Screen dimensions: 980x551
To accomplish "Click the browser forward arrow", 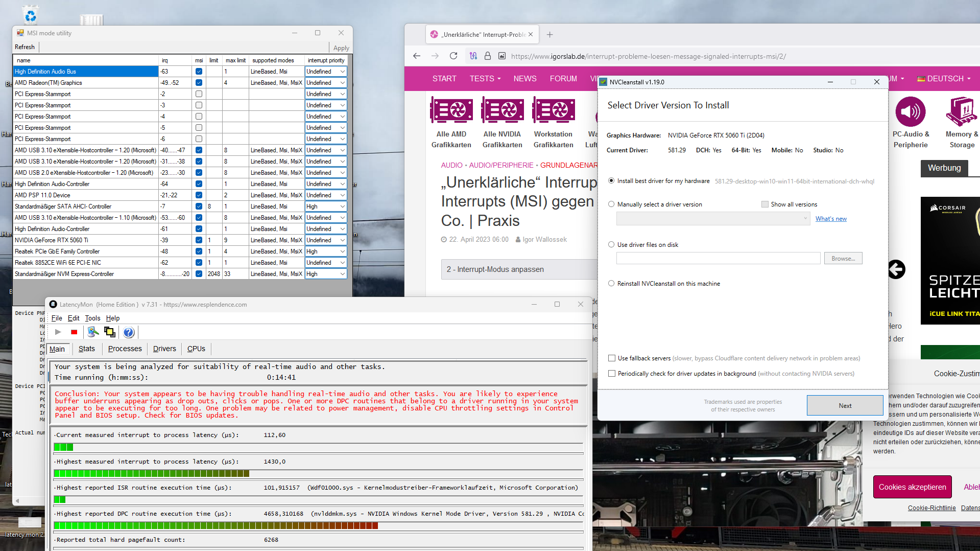I will [x=435, y=56].
